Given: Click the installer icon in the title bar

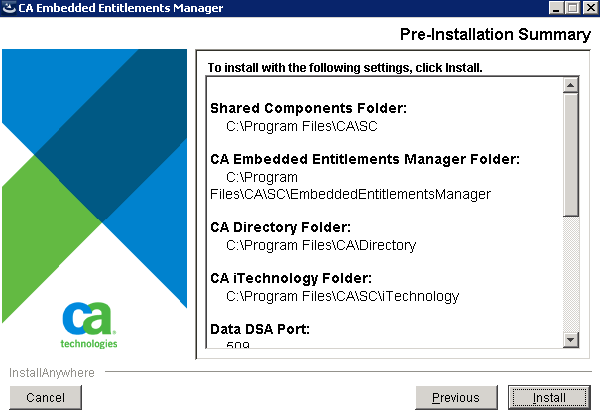Looking at the screenshot, I should click(10, 9).
